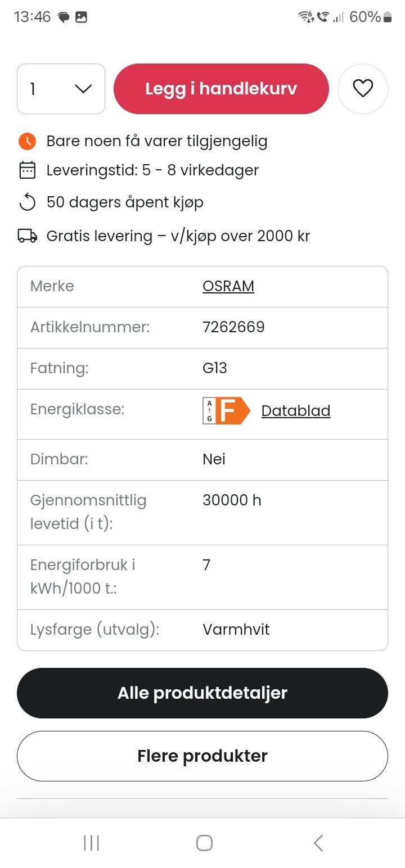405x868 pixels.
Task: Open the Datablad link
Action: click(296, 411)
